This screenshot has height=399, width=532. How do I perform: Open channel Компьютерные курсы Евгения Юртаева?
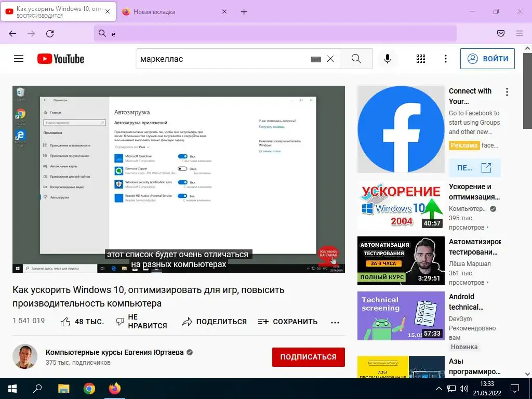(115, 352)
